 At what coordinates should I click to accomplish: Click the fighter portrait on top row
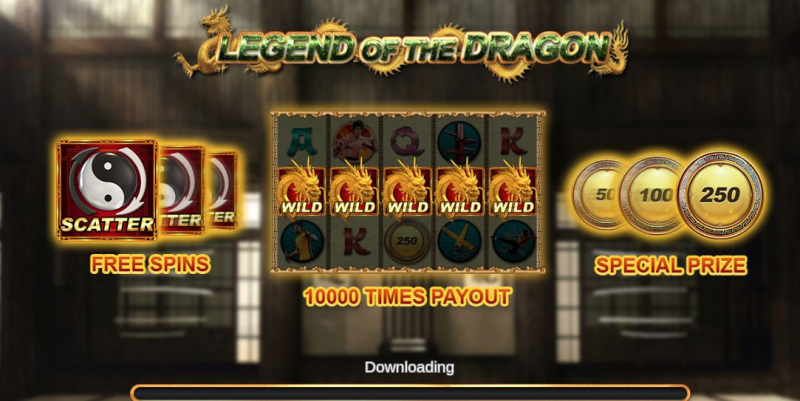(x=355, y=141)
